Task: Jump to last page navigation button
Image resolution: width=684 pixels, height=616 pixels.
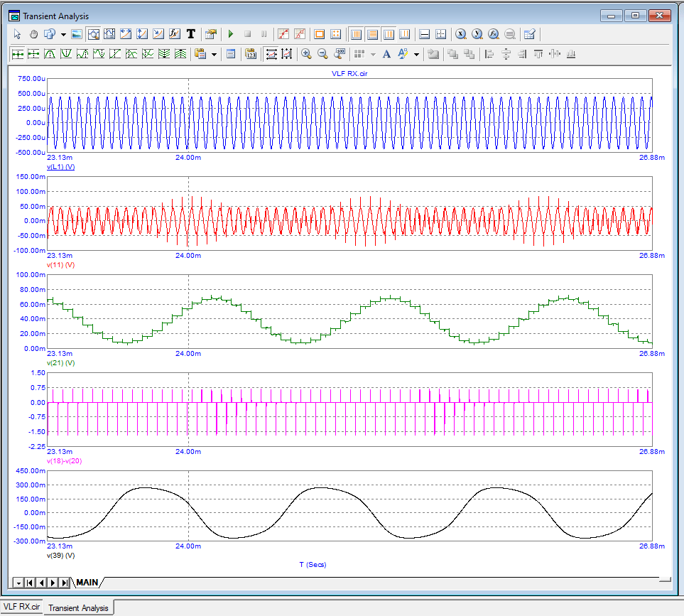Action: [65, 583]
